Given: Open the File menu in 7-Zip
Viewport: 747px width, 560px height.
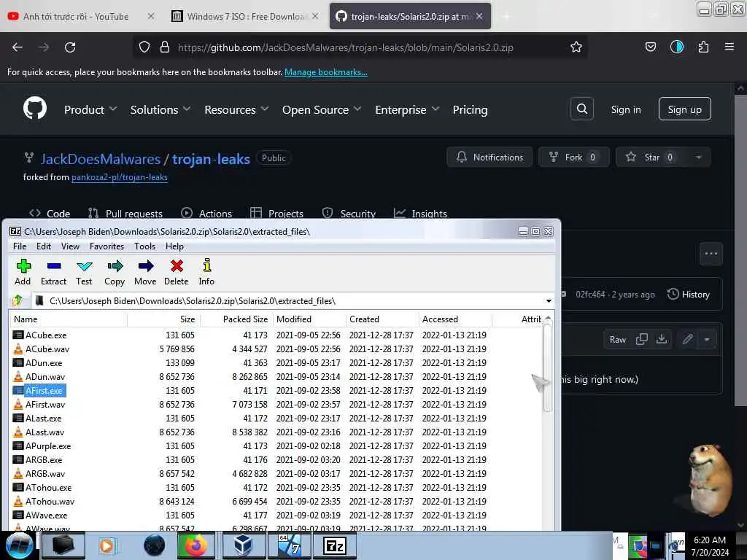Looking at the screenshot, I should pos(20,246).
